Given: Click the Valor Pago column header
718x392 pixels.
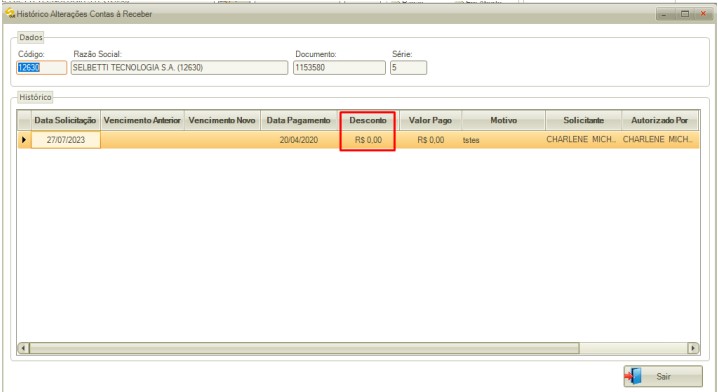Looking at the screenshot, I should (430, 120).
